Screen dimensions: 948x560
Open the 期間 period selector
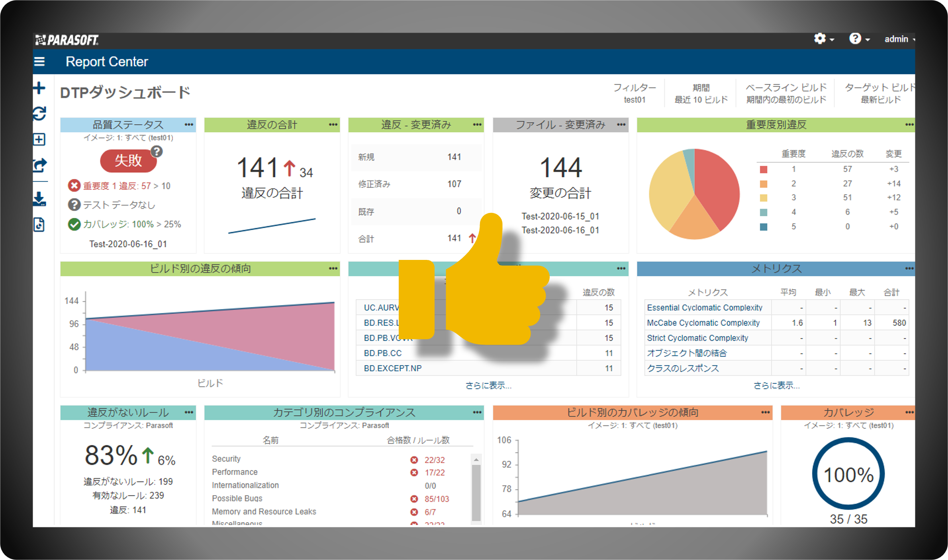pyautogui.click(x=701, y=93)
